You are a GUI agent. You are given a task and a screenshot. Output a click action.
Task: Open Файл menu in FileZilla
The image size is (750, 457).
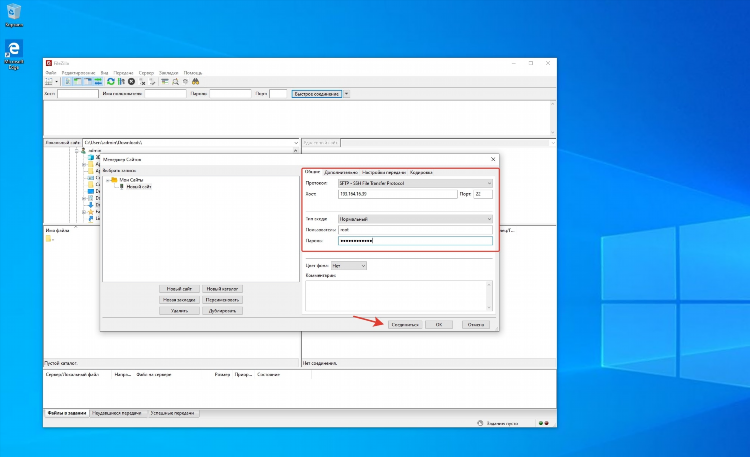tap(51, 73)
